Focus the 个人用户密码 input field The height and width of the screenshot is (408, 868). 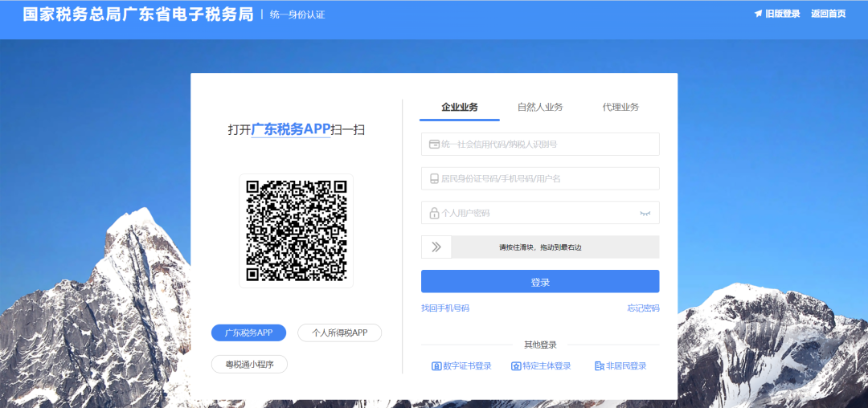coord(540,213)
